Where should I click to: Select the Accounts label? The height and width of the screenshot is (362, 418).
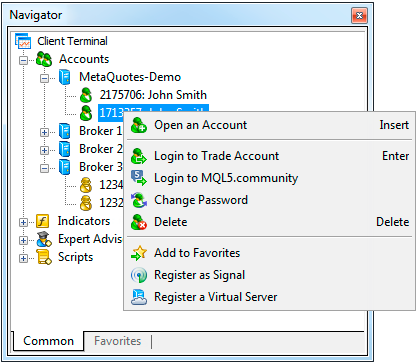(x=84, y=59)
